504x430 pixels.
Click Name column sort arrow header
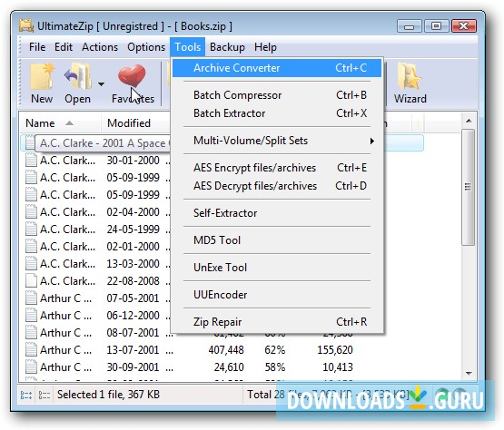coord(69,123)
